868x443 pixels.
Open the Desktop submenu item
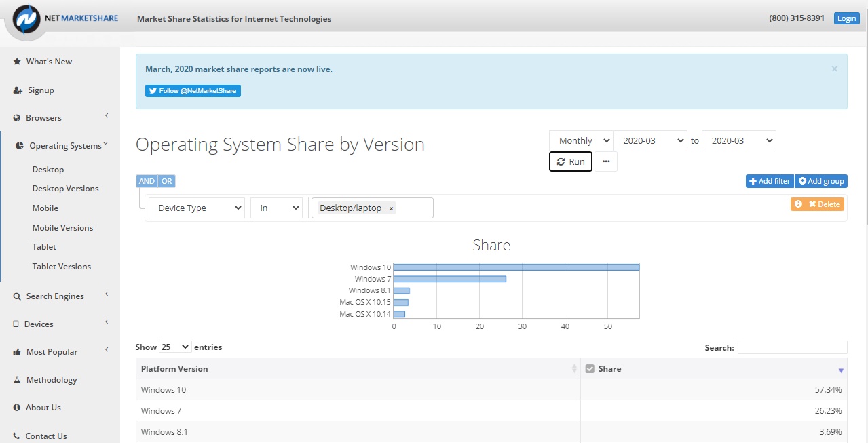(48, 170)
